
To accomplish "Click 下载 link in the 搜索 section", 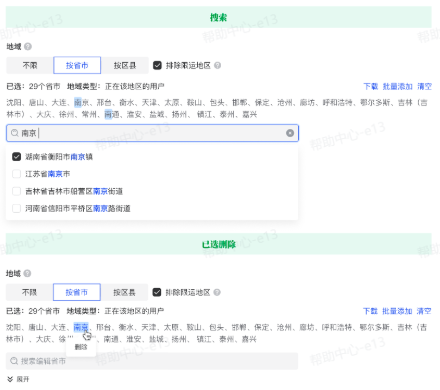I will [x=371, y=87].
